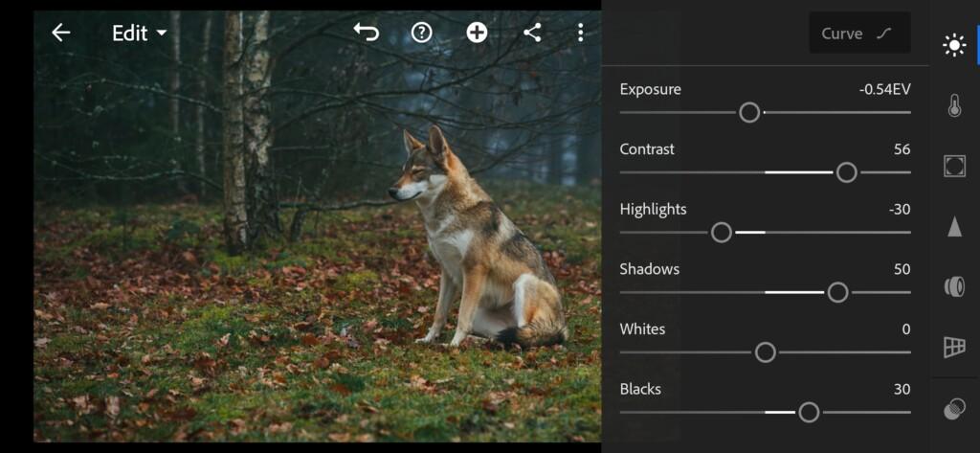The width and height of the screenshot is (980, 453).
Task: Go back with the left arrow
Action: coord(60,33)
